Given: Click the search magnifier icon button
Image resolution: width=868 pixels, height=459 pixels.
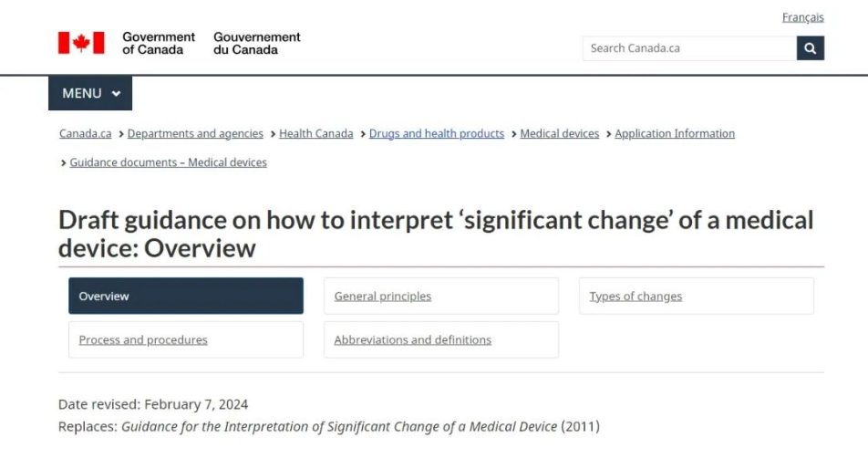Looking at the screenshot, I should click(810, 48).
